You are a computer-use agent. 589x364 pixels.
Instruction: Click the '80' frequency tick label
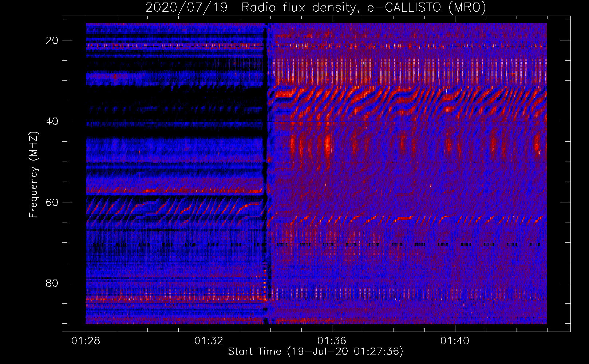tap(52, 283)
